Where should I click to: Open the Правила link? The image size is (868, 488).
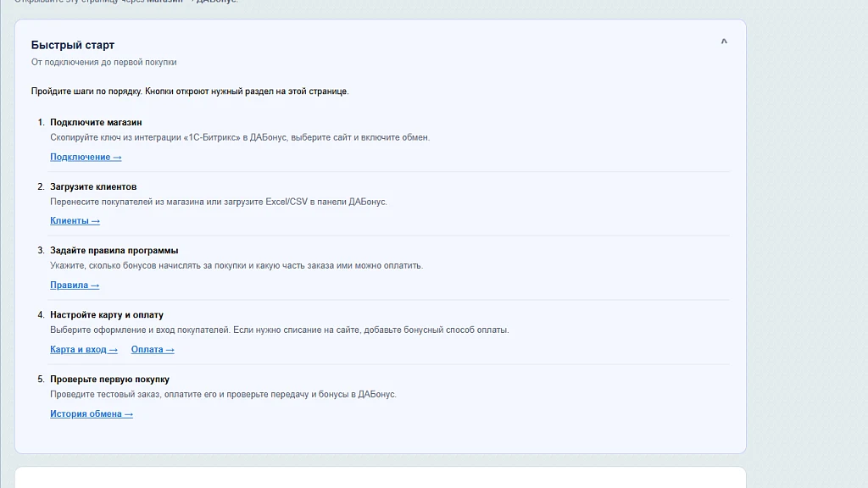75,285
